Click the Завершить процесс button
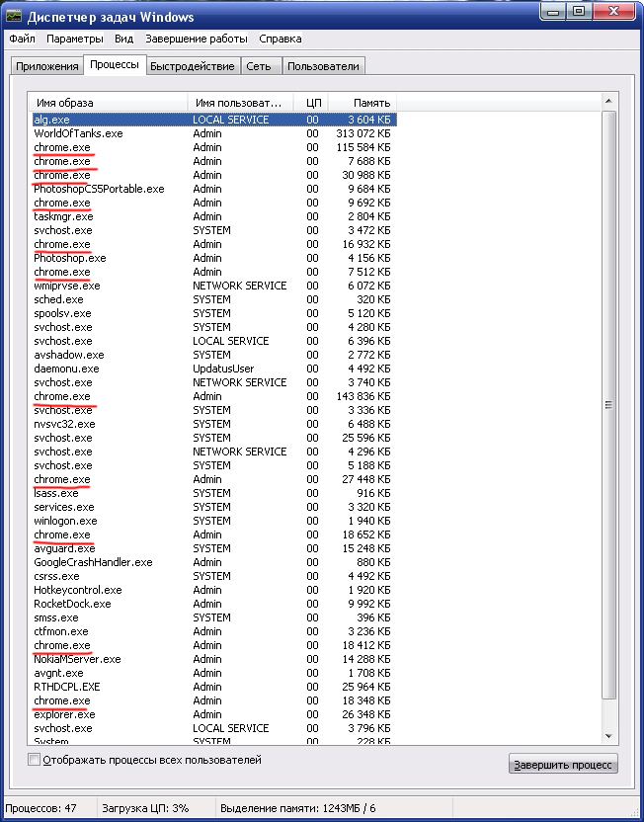This screenshot has width=644, height=822. pos(563,765)
